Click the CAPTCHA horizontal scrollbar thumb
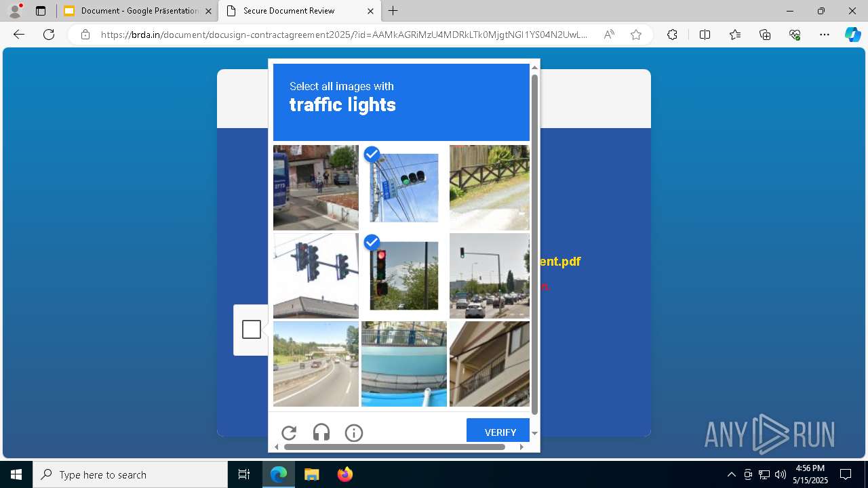The height and width of the screenshot is (488, 868). (395, 447)
